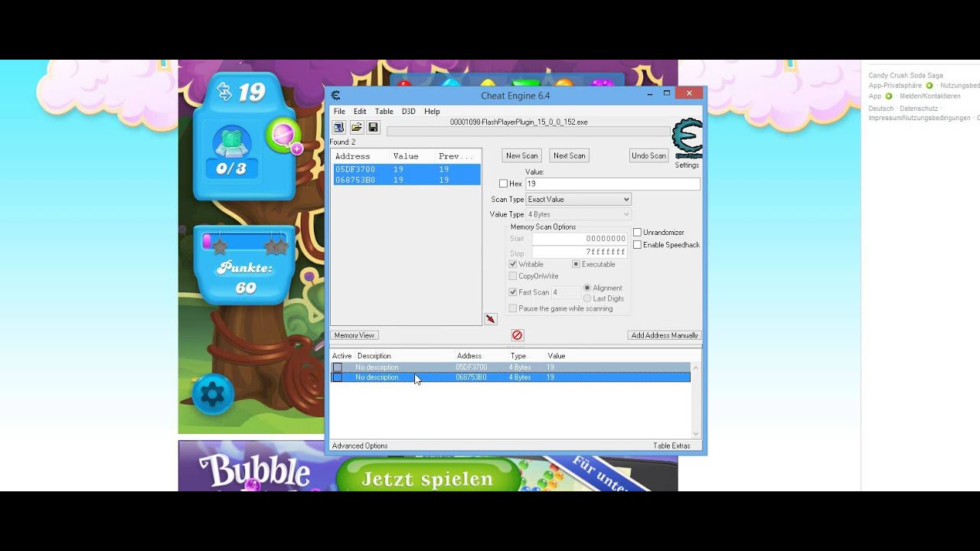Click the Start address field

[x=580, y=239]
